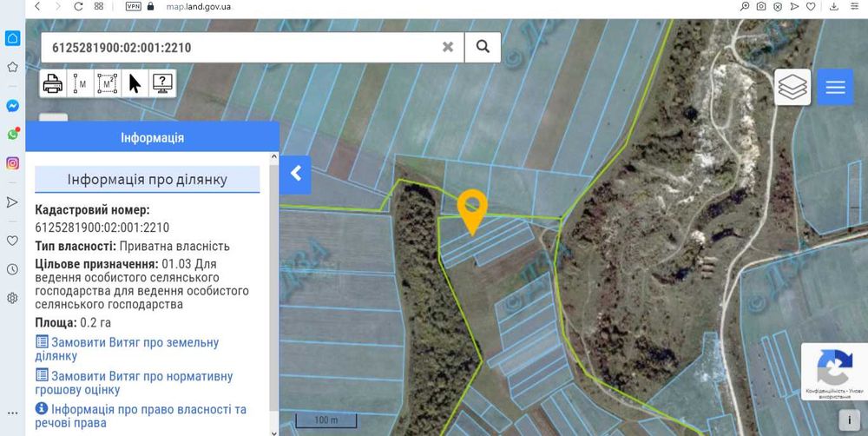
Task: Open Opera easy setup icon
Action: 854,7
